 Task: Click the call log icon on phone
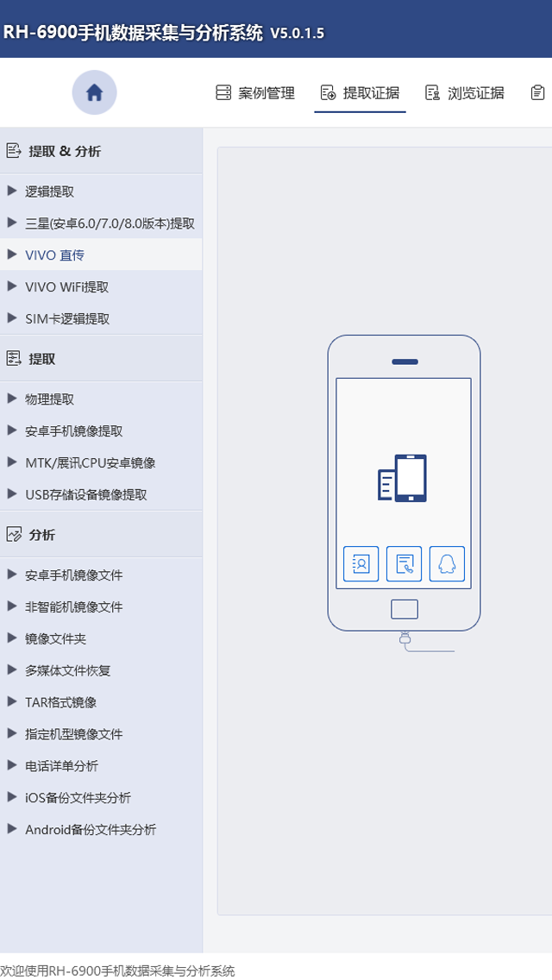[x=404, y=563]
